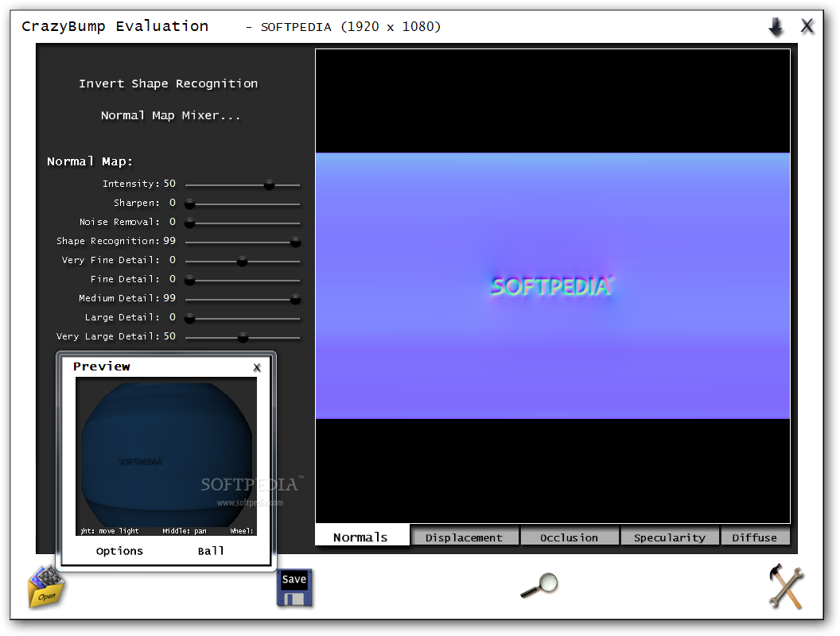Open the Normal Map Mixer
This screenshot has width=840, height=636.
[170, 115]
